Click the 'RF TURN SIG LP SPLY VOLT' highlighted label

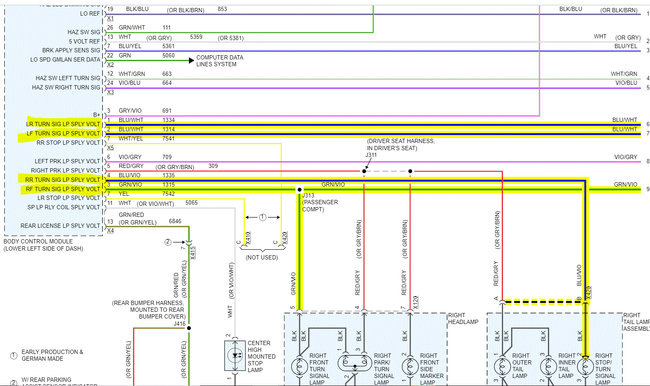63,189
